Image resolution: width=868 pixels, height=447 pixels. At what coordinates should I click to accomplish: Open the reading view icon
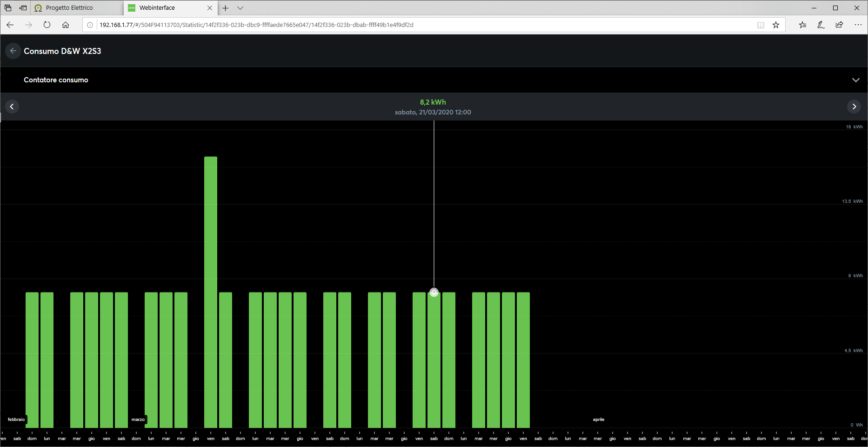pyautogui.click(x=761, y=25)
